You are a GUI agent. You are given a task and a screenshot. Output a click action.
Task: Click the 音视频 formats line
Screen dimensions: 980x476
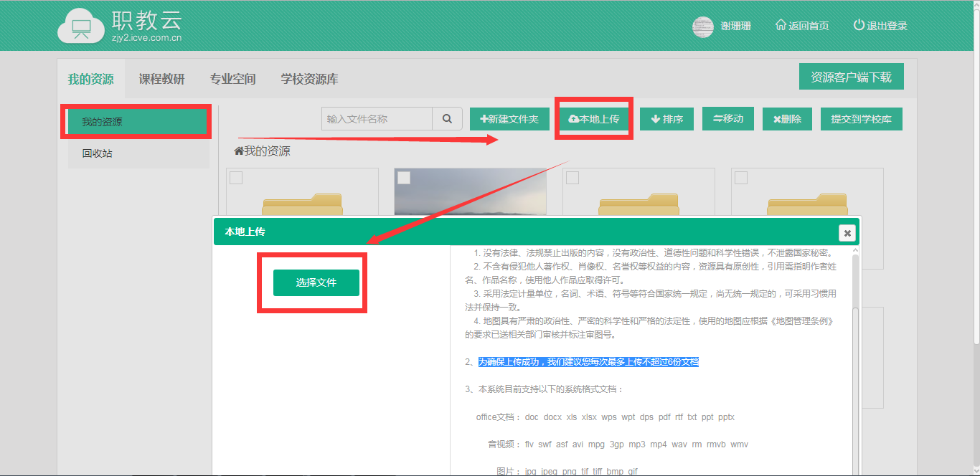(x=618, y=444)
